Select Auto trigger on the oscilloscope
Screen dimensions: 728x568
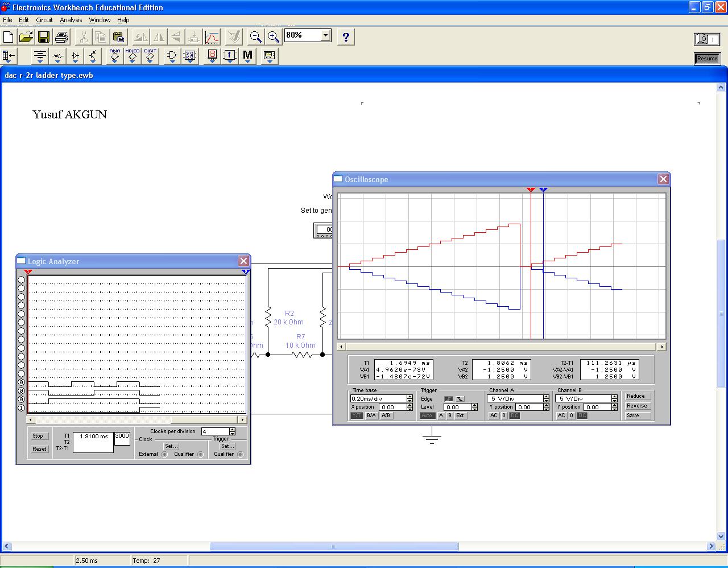click(x=427, y=415)
